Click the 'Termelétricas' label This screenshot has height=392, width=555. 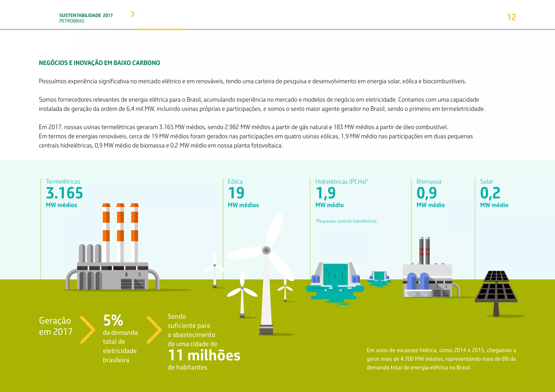(x=63, y=182)
